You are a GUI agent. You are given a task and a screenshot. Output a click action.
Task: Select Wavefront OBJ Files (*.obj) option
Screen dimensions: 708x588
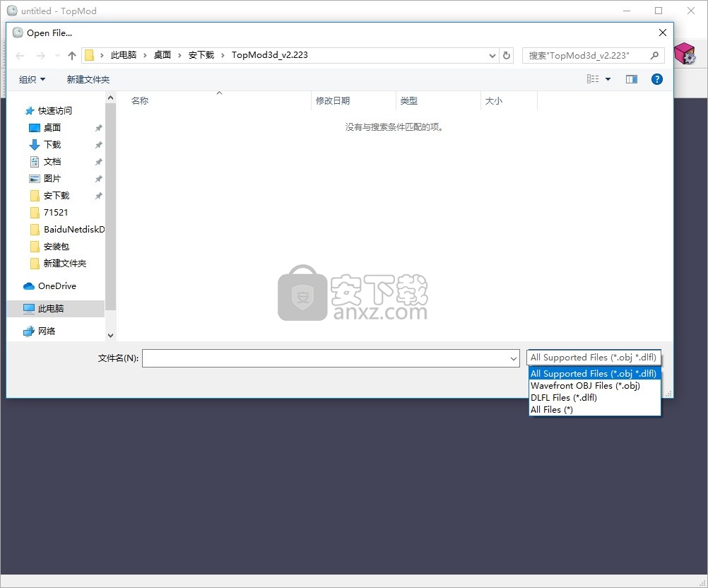(x=594, y=386)
